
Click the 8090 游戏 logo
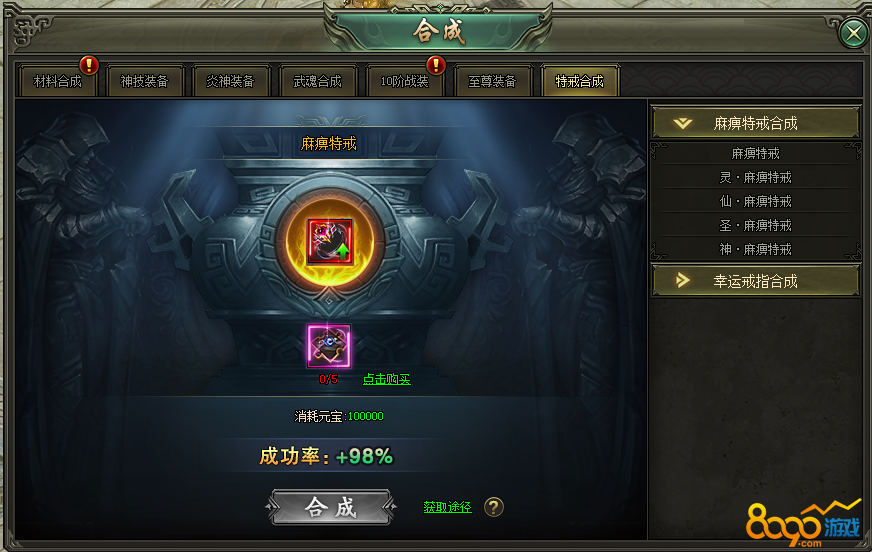coord(803,523)
